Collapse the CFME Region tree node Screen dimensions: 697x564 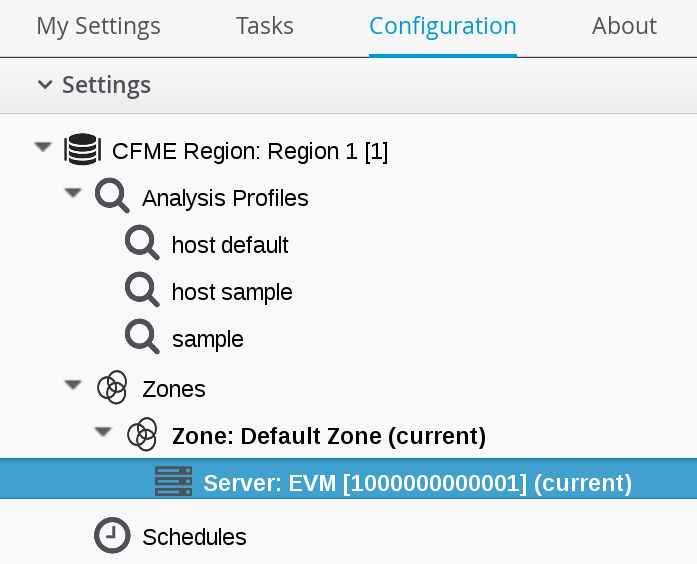pos(42,147)
